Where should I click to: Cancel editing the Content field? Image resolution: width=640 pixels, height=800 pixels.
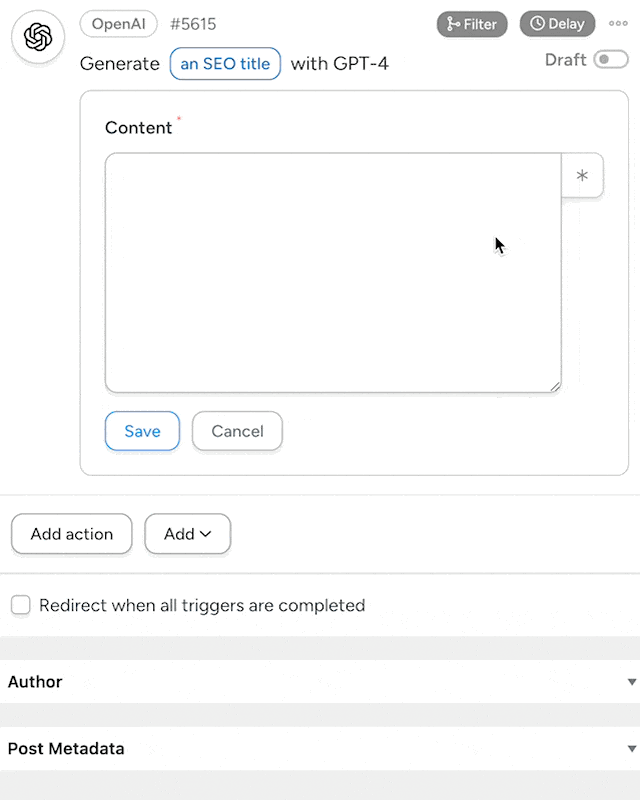click(x=237, y=431)
